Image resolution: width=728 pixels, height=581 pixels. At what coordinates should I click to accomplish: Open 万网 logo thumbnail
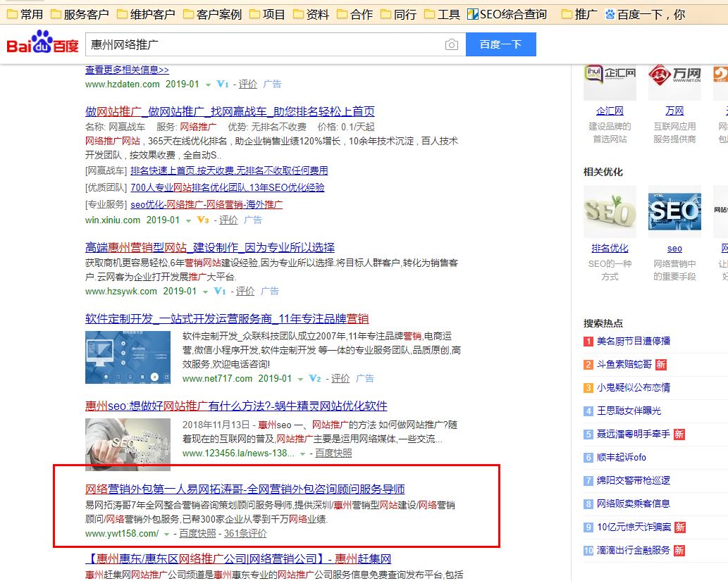point(674,82)
